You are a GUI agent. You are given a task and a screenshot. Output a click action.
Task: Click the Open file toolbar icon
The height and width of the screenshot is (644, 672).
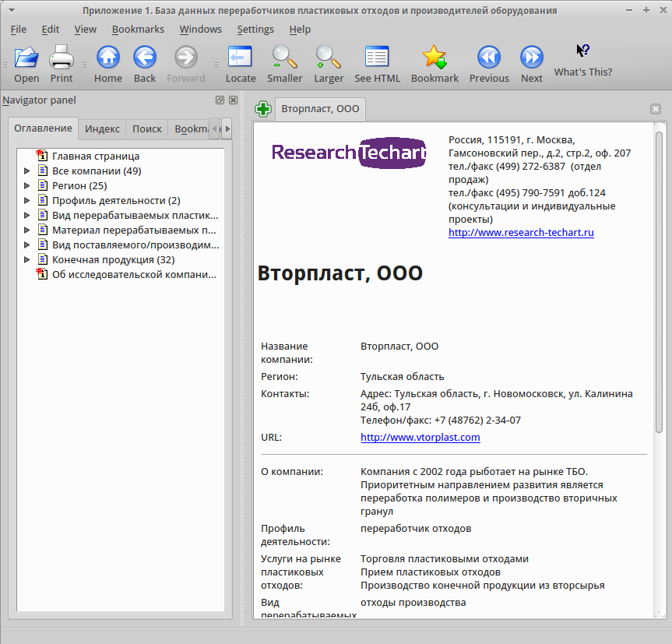26,58
